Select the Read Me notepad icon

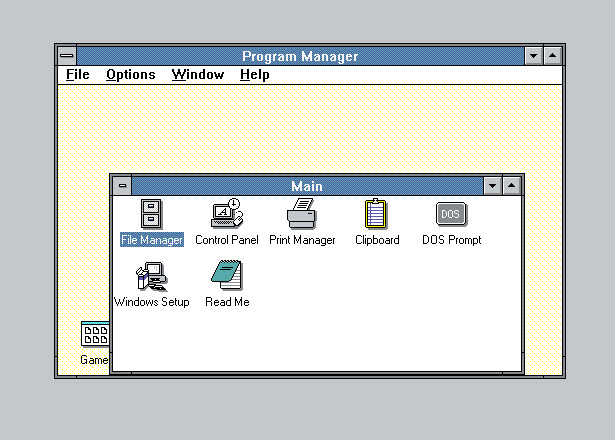pos(227,275)
